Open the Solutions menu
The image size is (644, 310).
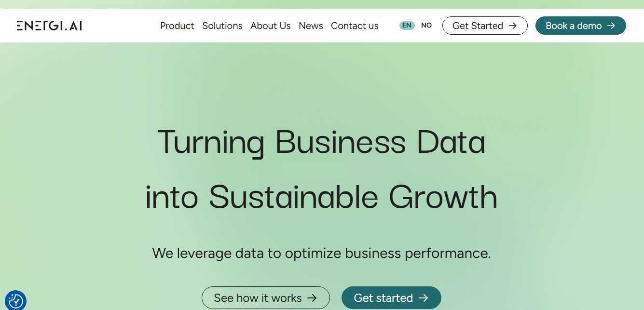pyautogui.click(x=222, y=26)
